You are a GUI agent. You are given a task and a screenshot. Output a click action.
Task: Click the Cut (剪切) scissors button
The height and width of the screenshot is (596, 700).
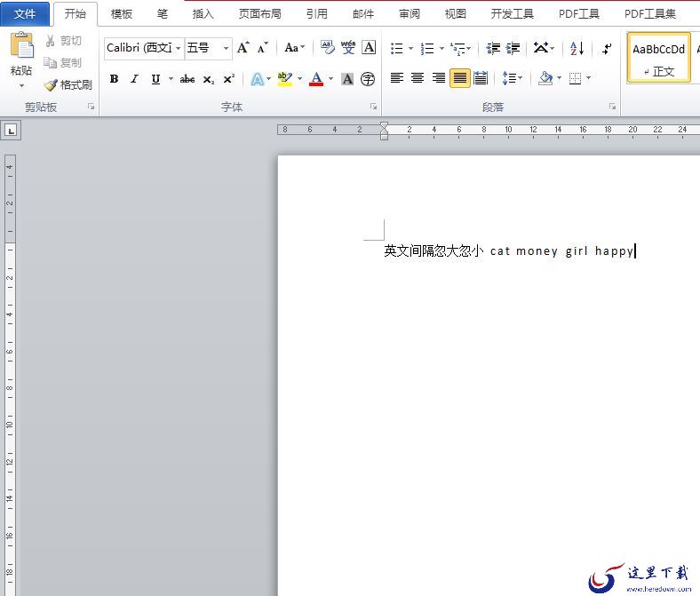click(x=63, y=41)
